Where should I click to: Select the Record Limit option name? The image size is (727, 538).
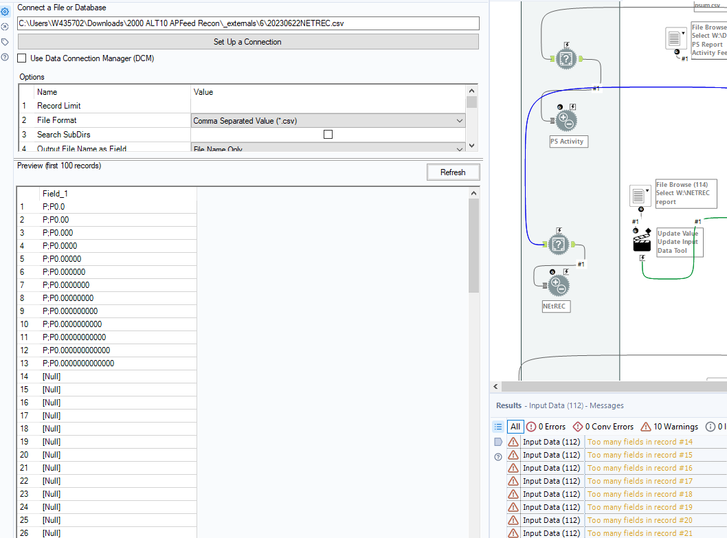coord(59,106)
